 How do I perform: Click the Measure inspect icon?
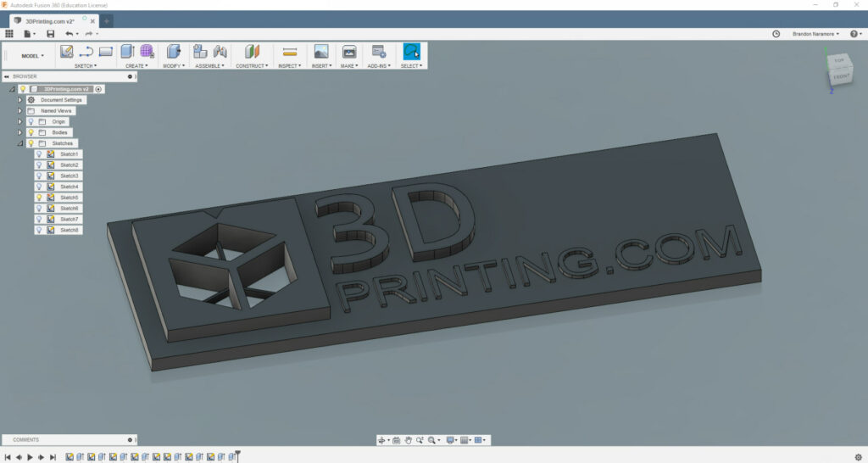pyautogui.click(x=290, y=52)
